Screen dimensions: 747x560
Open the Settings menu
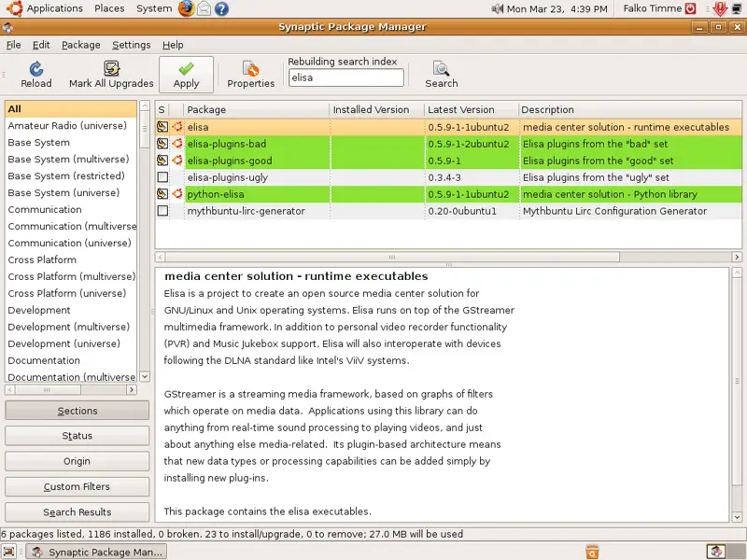coord(131,45)
